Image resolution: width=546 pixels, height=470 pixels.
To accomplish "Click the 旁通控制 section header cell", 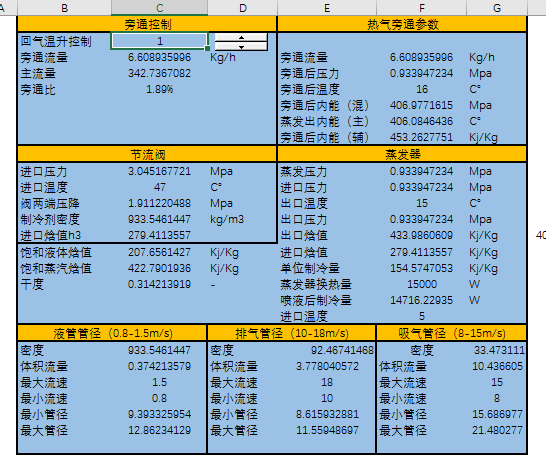I will [x=147, y=24].
